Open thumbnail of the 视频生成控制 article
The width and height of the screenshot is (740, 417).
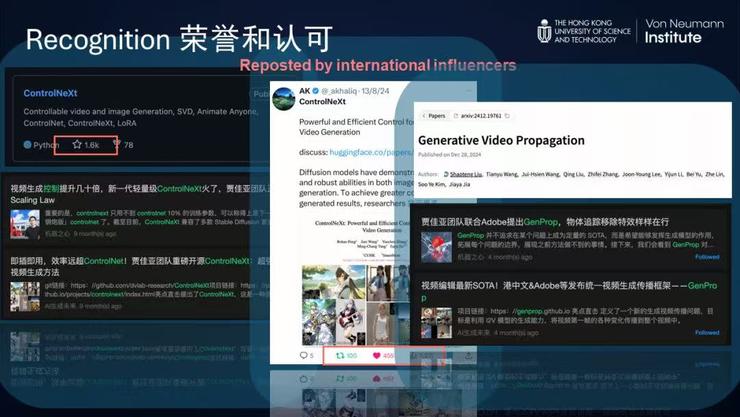coord(25,224)
